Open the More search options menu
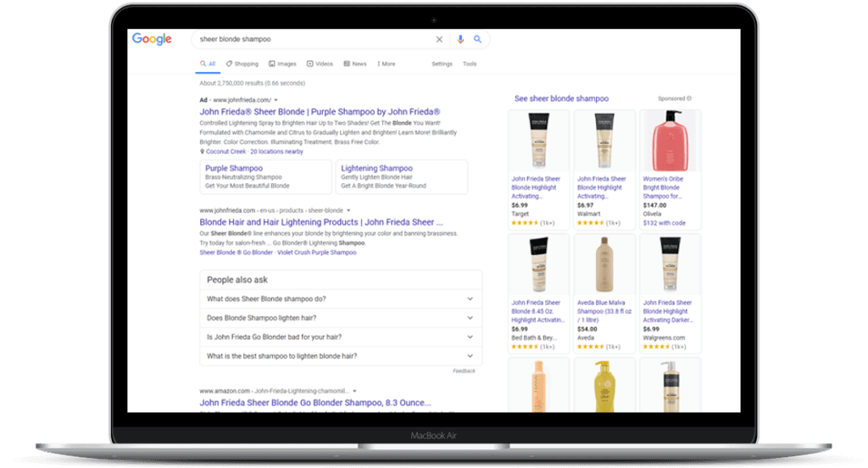 [x=387, y=64]
